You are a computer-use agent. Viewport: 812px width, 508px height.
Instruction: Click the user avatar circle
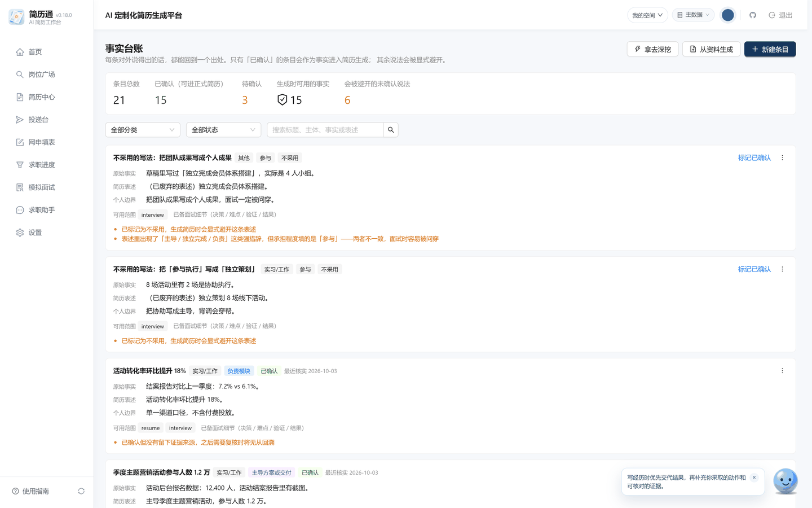[x=728, y=15]
